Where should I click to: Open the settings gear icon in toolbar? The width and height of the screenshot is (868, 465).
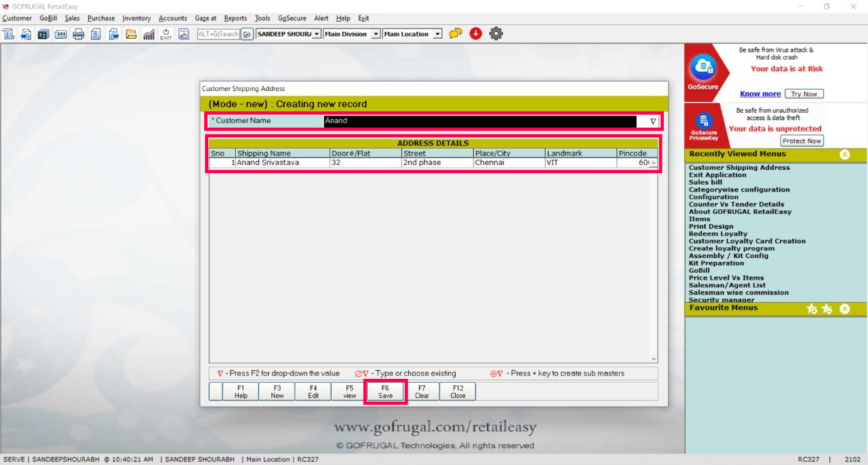(x=496, y=33)
